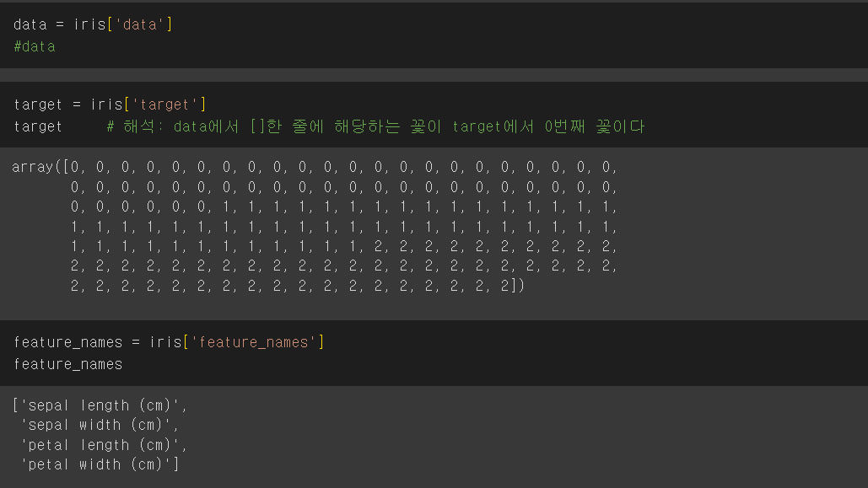The image size is (868, 488).
Task: Click array row where zeros change to ones
Action: tap(344, 207)
